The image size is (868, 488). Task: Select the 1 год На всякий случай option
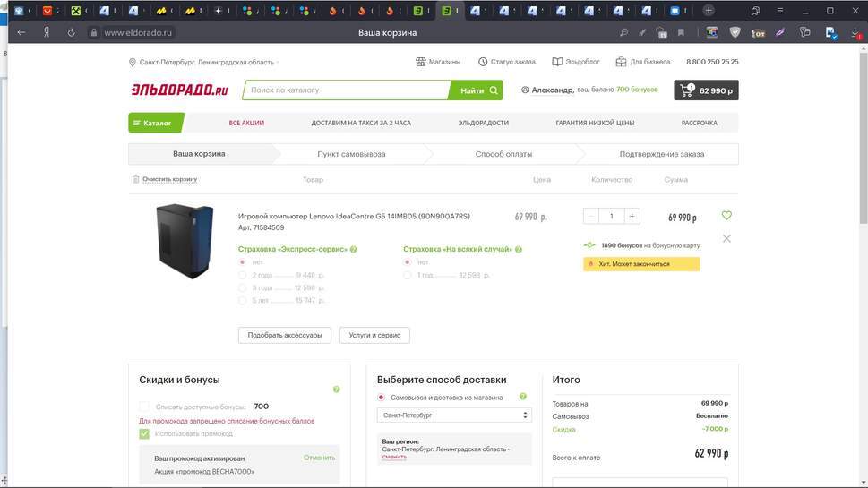[408, 276]
